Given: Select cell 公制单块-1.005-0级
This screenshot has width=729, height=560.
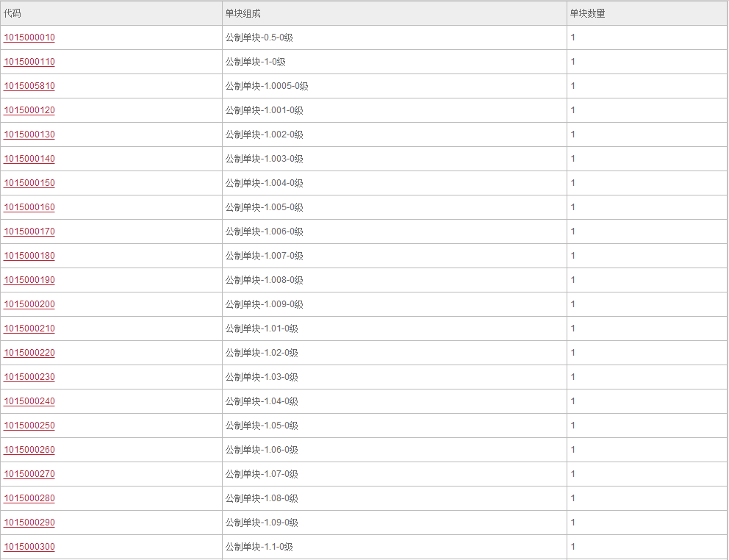Looking at the screenshot, I should pyautogui.click(x=394, y=207).
